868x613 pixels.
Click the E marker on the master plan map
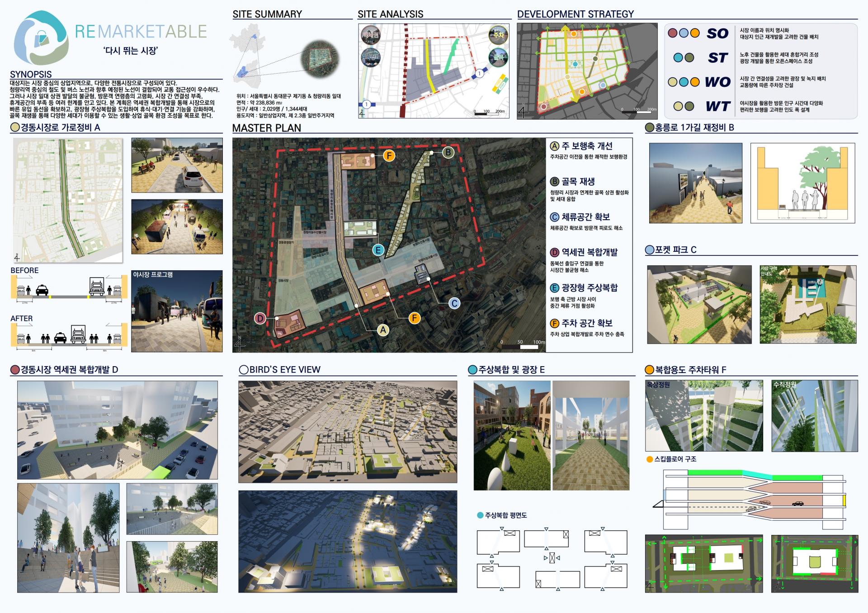pyautogui.click(x=378, y=250)
